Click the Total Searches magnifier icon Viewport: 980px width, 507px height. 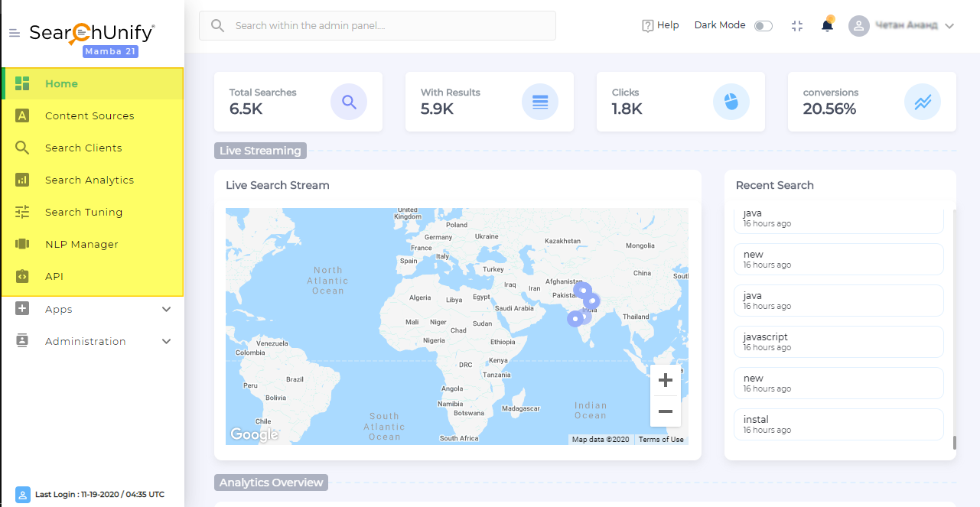[x=349, y=102]
